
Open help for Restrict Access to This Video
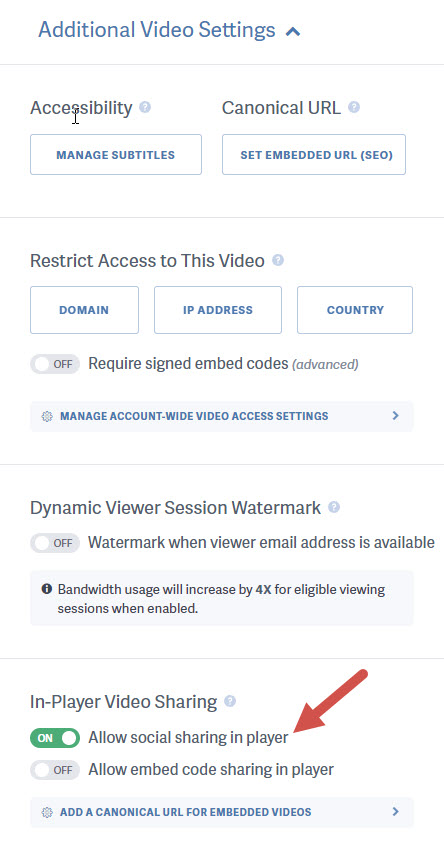click(x=278, y=260)
